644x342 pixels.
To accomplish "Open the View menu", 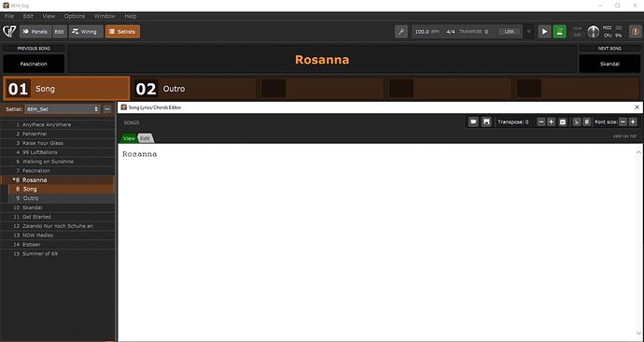I will (x=49, y=16).
